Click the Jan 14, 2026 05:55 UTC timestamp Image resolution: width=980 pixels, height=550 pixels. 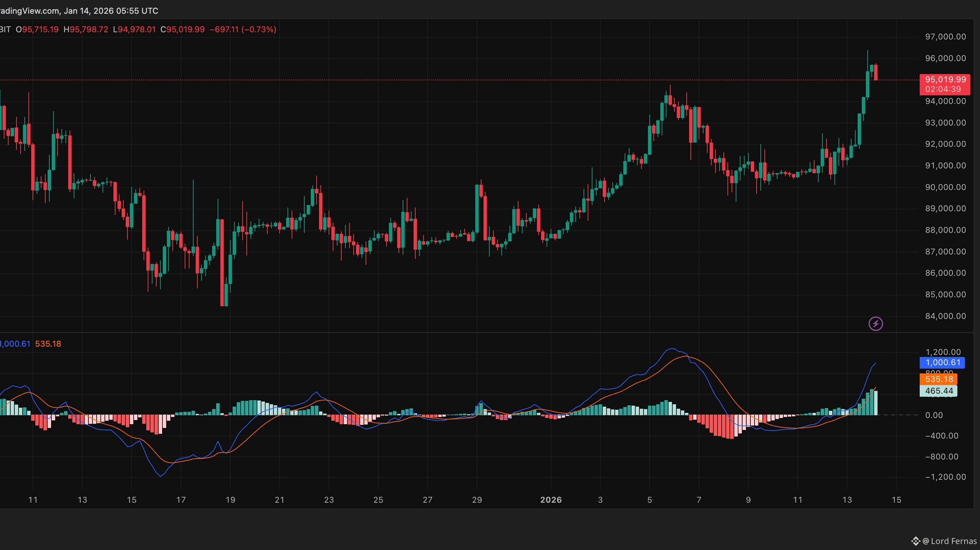pos(111,11)
